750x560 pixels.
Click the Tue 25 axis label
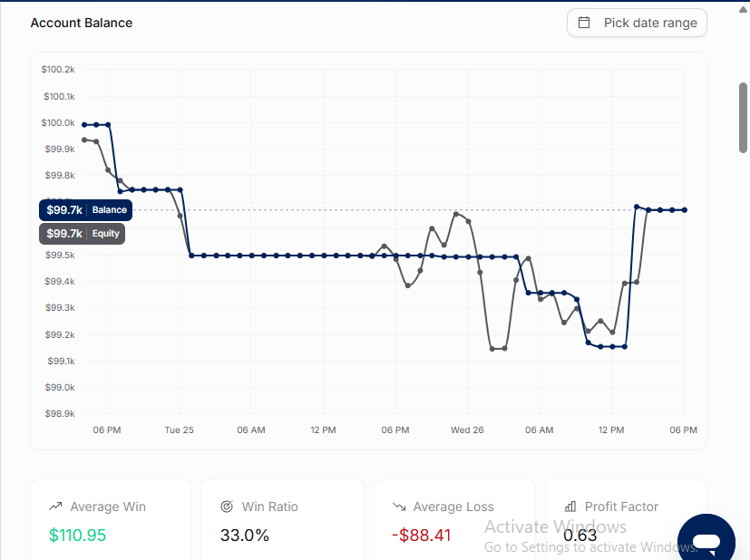[179, 430]
